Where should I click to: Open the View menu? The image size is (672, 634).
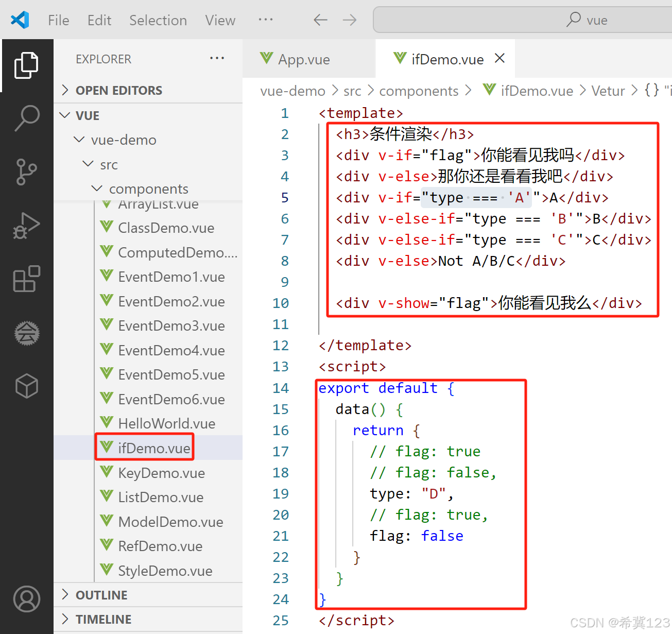220,20
